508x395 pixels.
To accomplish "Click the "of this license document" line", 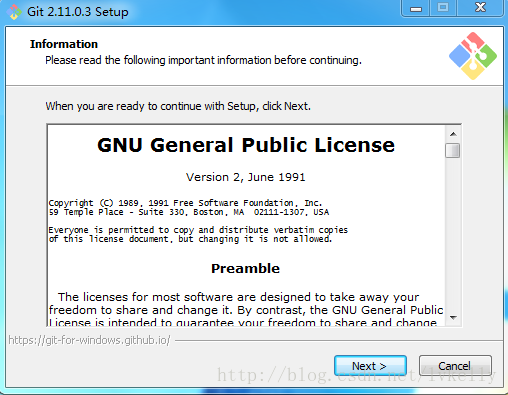I will (x=190, y=239).
